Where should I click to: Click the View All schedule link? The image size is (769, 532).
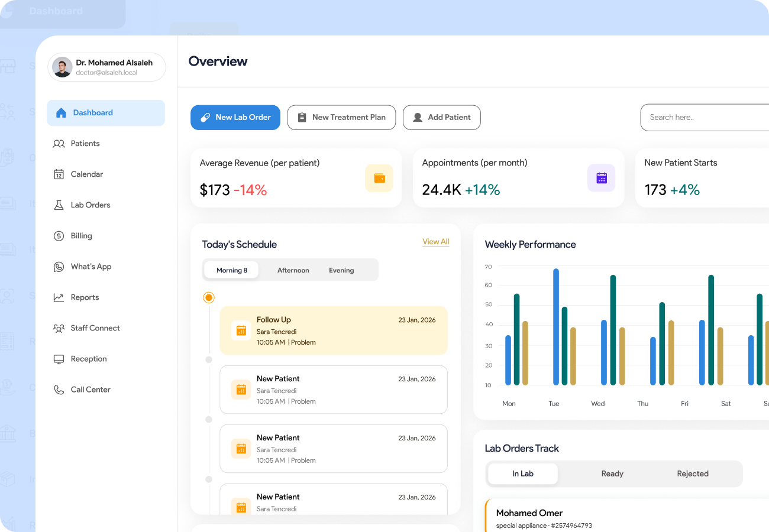point(436,242)
